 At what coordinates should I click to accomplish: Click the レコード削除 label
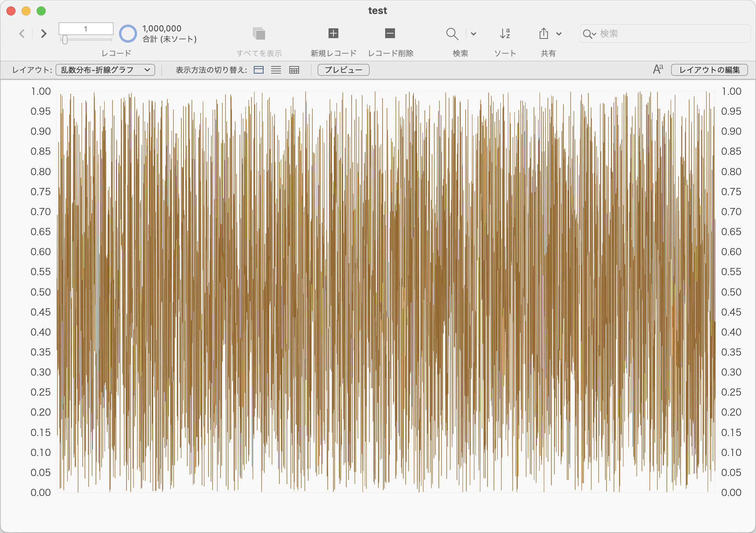click(391, 53)
